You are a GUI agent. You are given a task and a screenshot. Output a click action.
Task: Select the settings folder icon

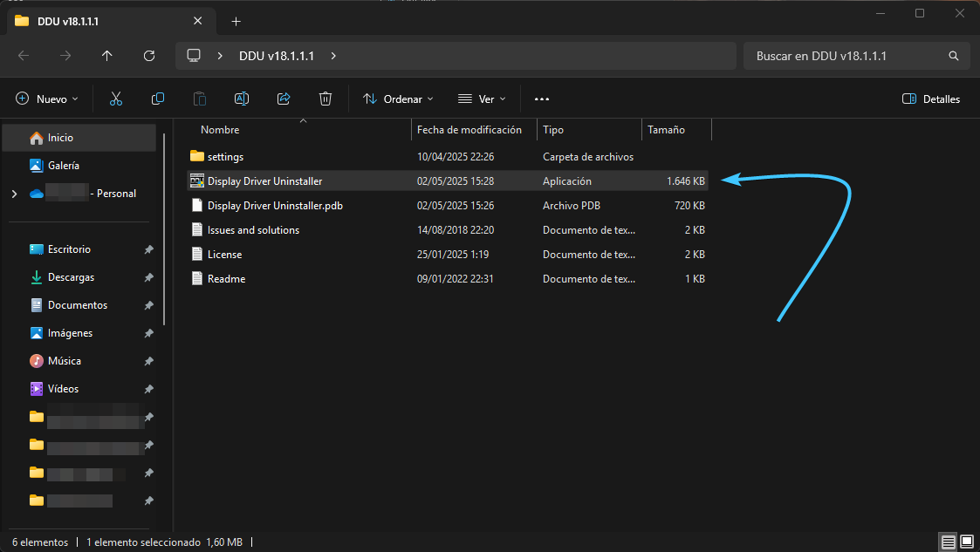pos(197,156)
